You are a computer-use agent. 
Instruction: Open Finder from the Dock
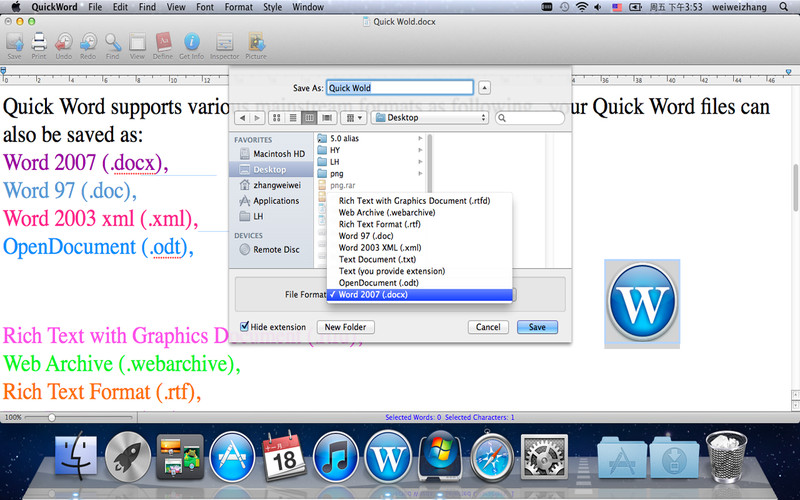tap(76, 457)
